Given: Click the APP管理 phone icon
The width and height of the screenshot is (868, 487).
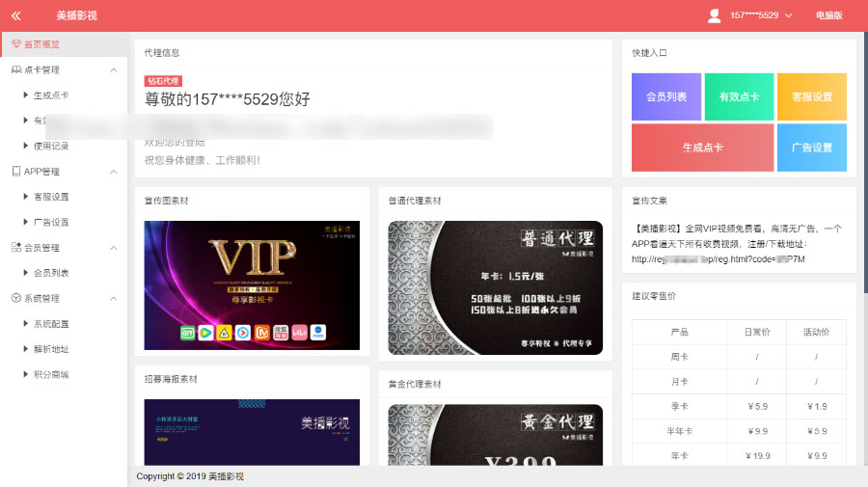Looking at the screenshot, I should 16,171.
